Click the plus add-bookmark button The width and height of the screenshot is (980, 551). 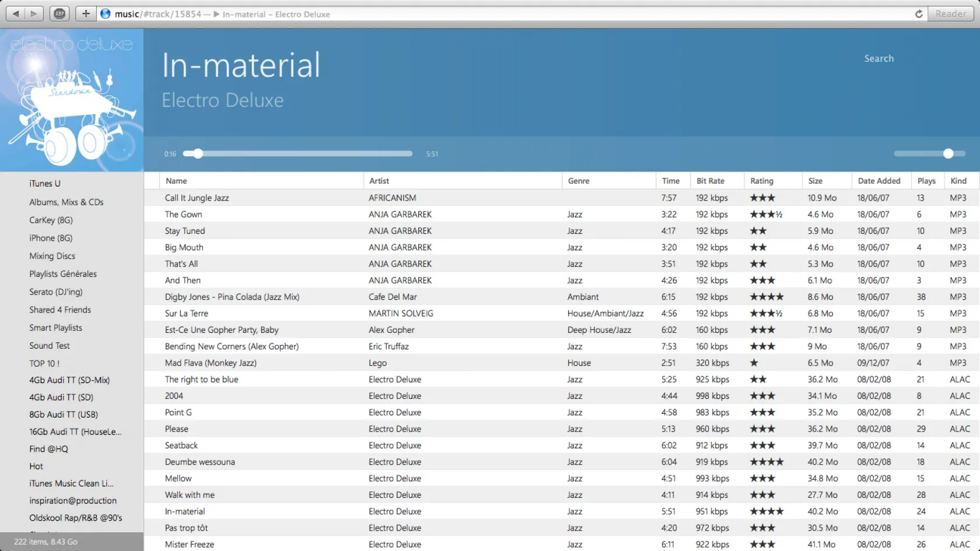tap(86, 13)
